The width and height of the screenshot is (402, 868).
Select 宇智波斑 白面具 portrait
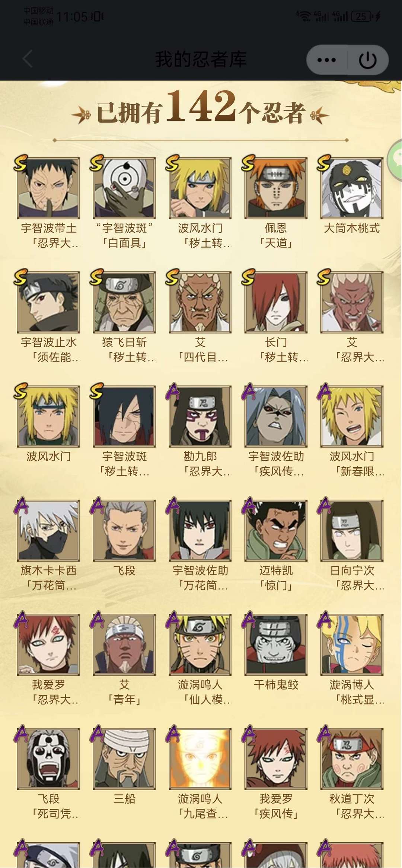point(124,188)
